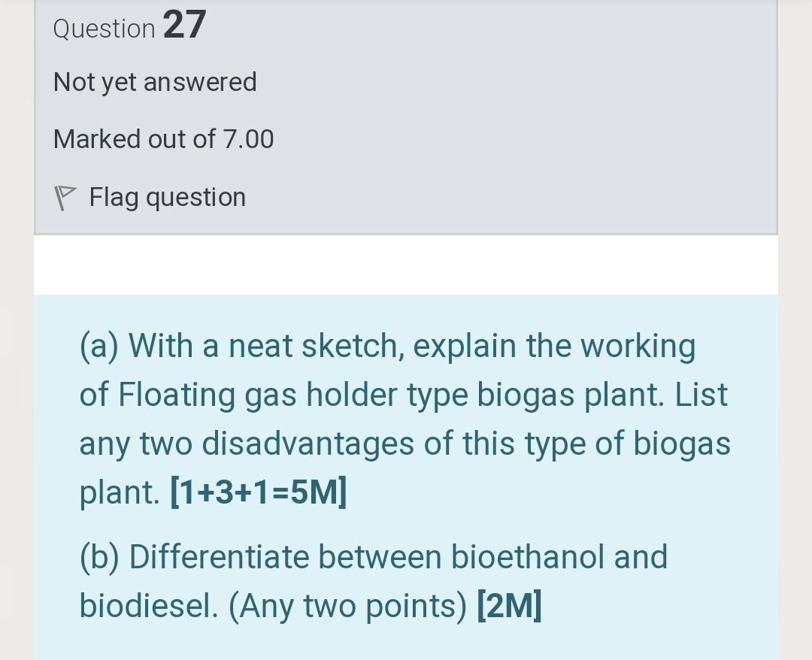
Task: Click the word disadvantages in part (a)
Action: tap(305, 444)
